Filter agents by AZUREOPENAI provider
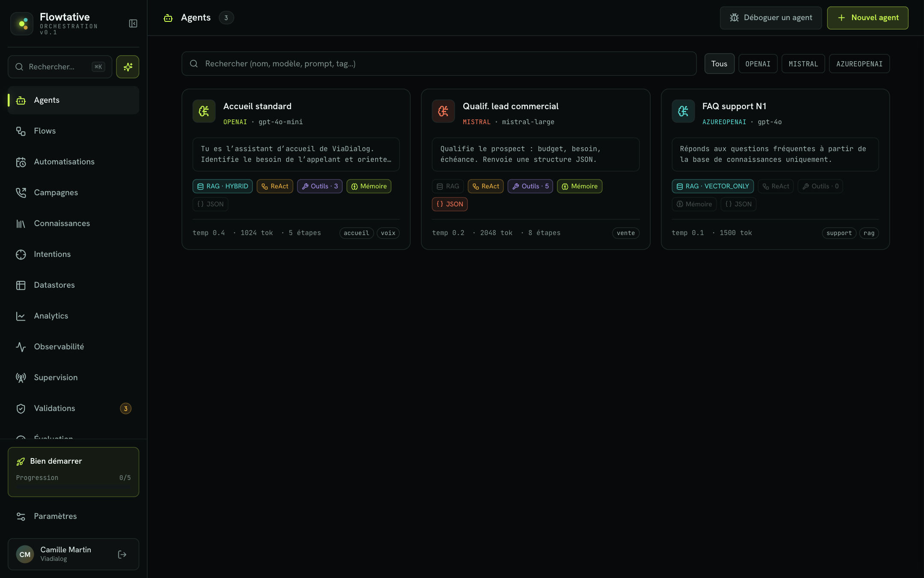This screenshot has width=924, height=578. click(859, 64)
